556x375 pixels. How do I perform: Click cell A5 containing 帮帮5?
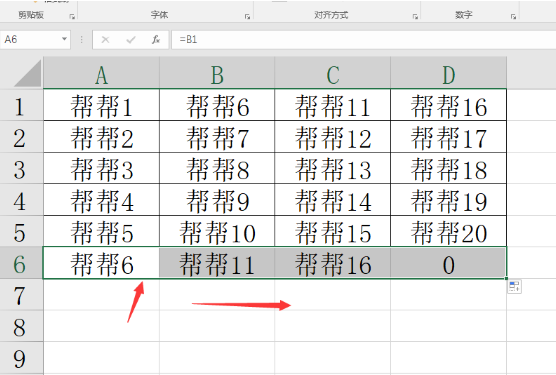click(101, 231)
